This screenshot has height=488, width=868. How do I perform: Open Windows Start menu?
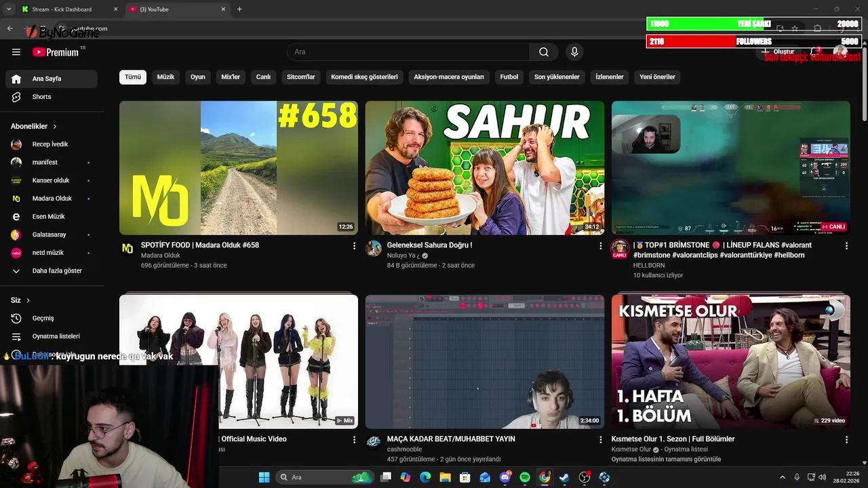click(x=264, y=477)
